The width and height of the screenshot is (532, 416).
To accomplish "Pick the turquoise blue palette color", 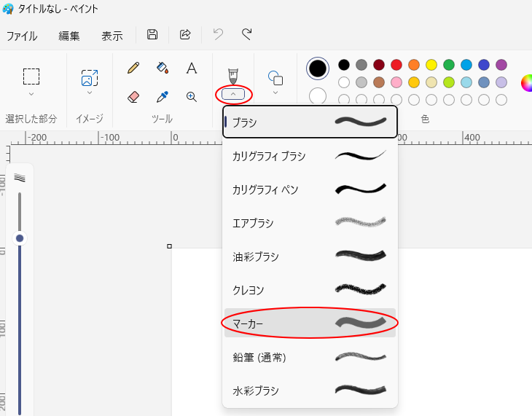I will tap(466, 65).
